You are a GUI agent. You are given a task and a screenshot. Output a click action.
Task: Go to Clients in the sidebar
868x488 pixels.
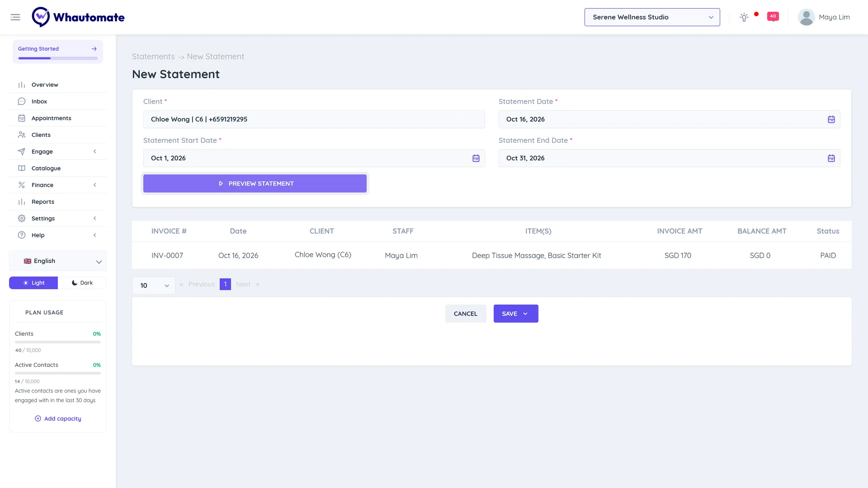tap(41, 135)
